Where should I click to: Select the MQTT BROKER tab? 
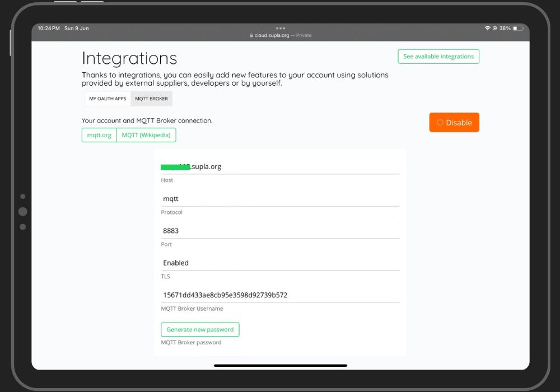click(151, 99)
